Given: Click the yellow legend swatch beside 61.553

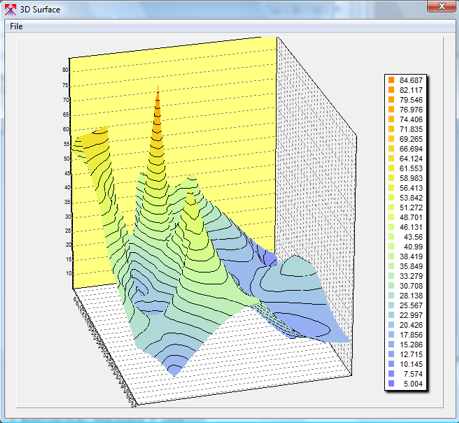Looking at the screenshot, I should tap(391, 168).
